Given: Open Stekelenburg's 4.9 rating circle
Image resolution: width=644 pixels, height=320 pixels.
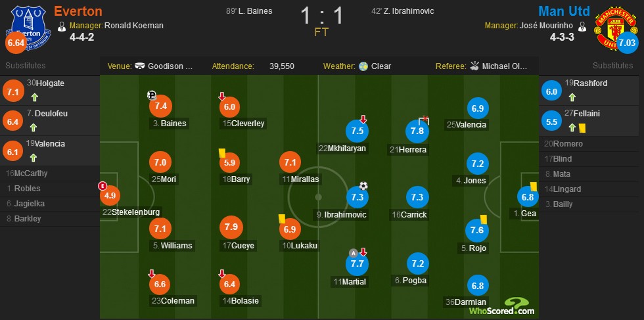Looking at the screenshot, I should click(110, 196).
